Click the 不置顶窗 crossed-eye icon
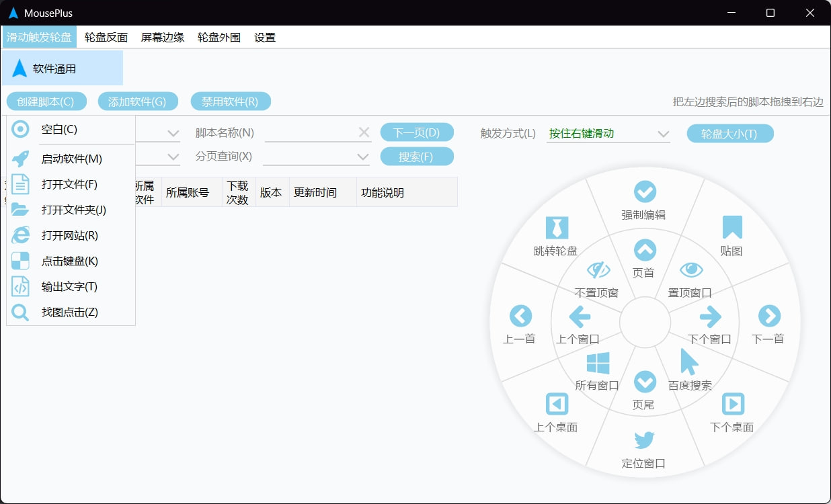This screenshot has height=504, width=831. [598, 270]
